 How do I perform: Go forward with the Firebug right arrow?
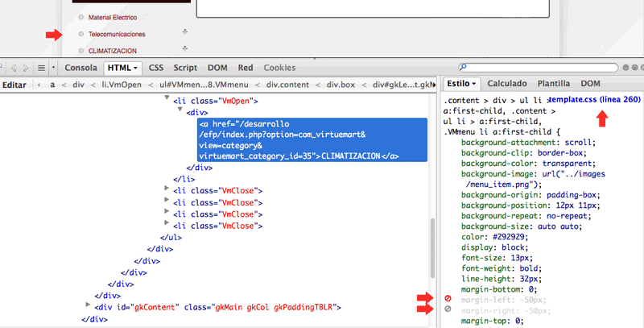click(x=26, y=68)
